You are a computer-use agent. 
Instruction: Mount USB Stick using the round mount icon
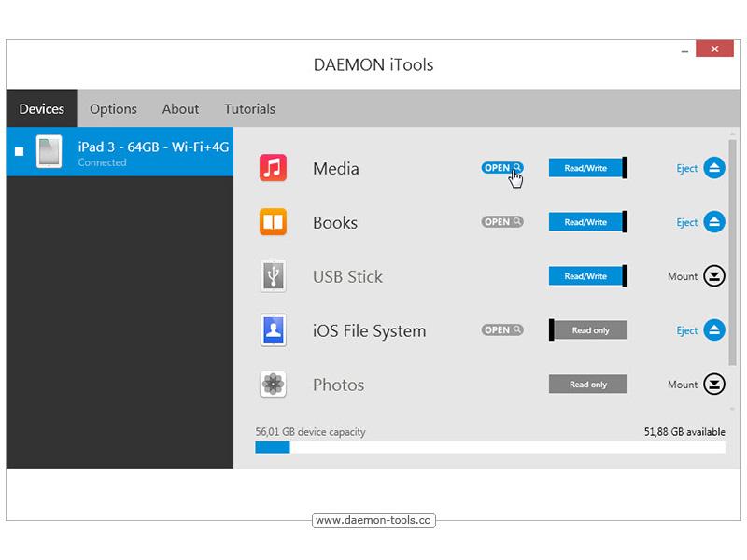[x=714, y=275]
